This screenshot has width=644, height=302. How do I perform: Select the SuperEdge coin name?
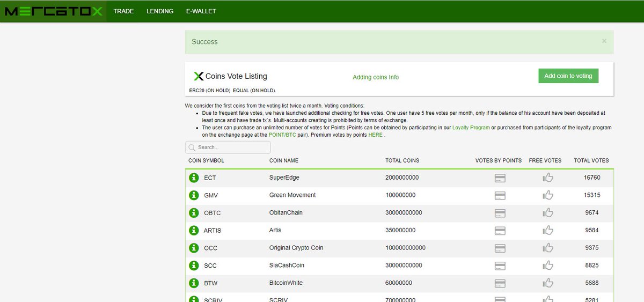coord(284,178)
